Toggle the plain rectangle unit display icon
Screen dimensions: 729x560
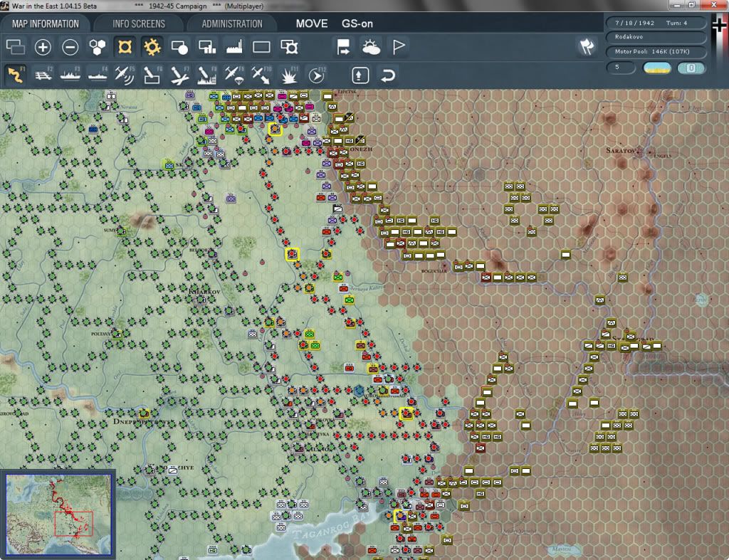(261, 47)
